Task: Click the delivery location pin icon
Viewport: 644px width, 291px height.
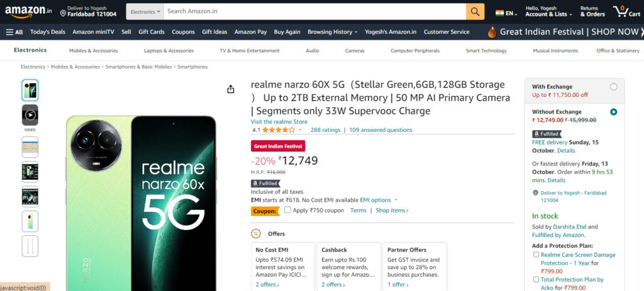Action: pos(64,14)
